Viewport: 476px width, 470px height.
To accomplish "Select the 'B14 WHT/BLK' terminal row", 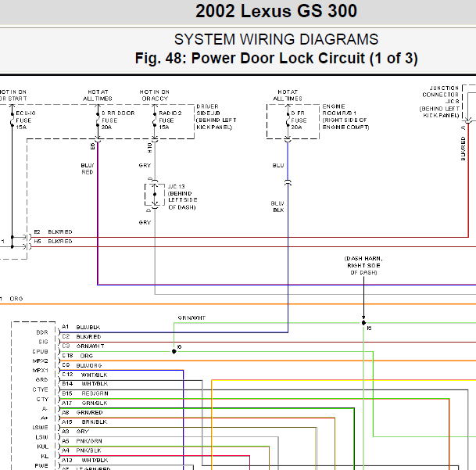I will coord(84,384).
